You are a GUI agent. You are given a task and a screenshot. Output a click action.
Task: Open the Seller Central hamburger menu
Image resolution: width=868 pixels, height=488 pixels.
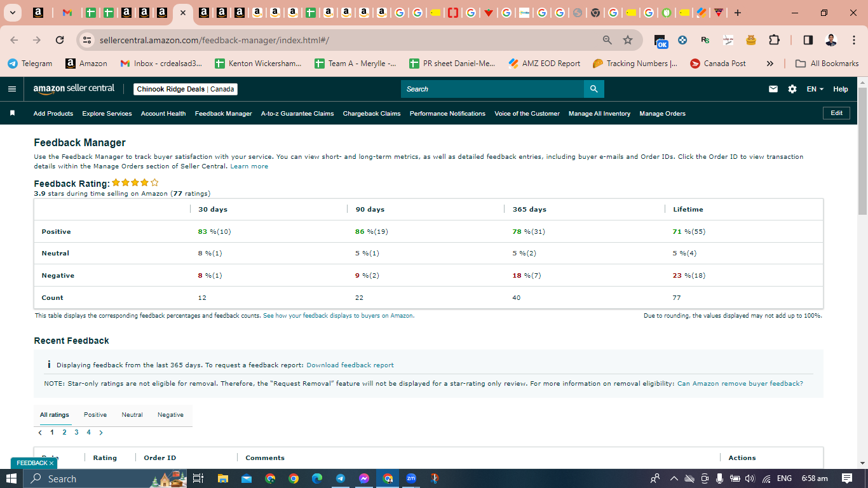pos(12,89)
